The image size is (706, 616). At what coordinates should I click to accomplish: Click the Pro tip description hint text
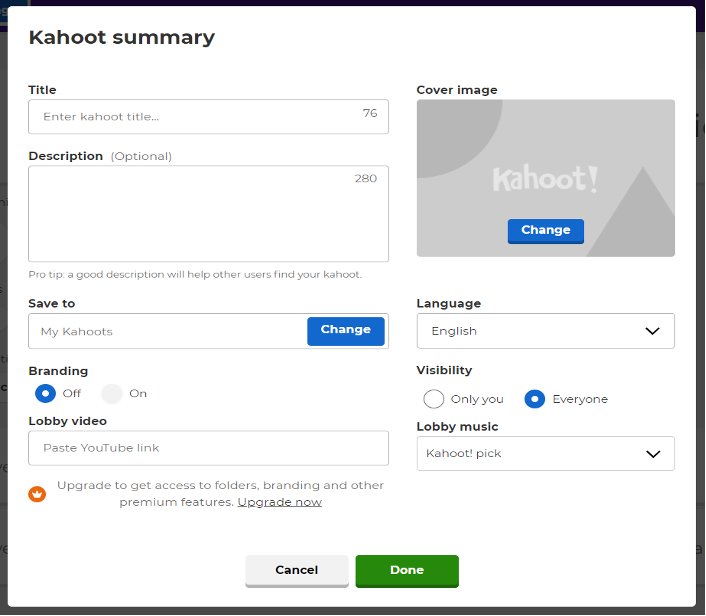point(195,275)
